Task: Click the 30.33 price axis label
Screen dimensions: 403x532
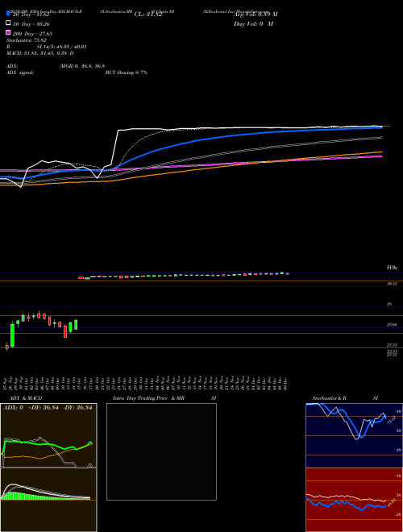Action: [x=392, y=284]
